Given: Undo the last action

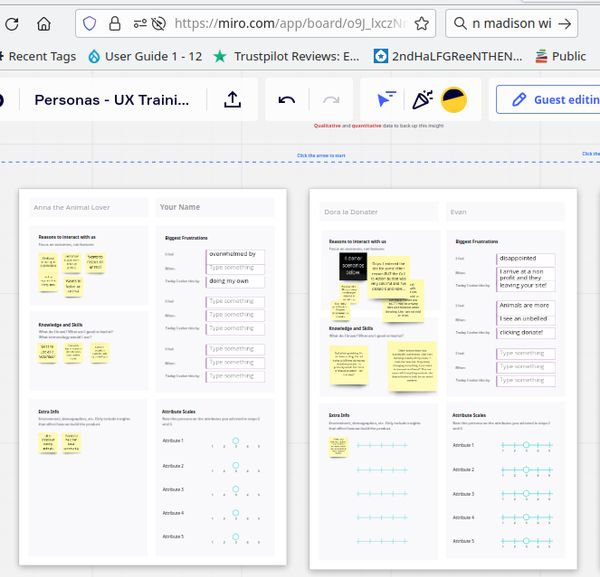Looking at the screenshot, I should click(x=287, y=100).
